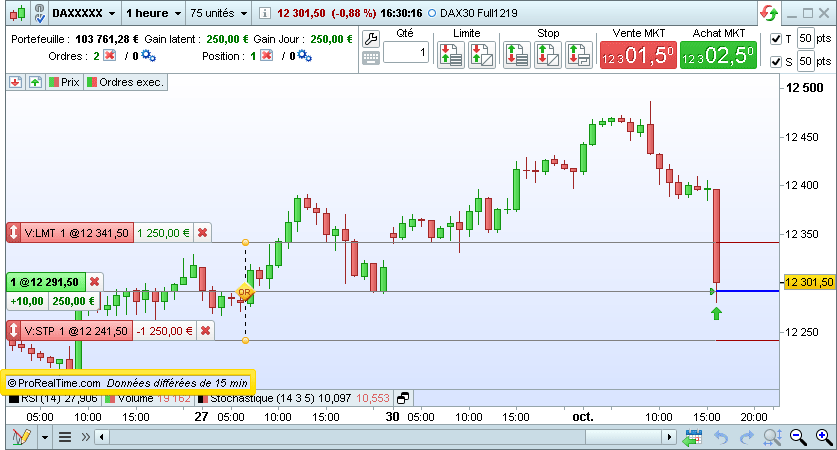Screen dimensions: 837x450
Task: Expand the drawing tools dropdown arrow
Action: click(45, 438)
